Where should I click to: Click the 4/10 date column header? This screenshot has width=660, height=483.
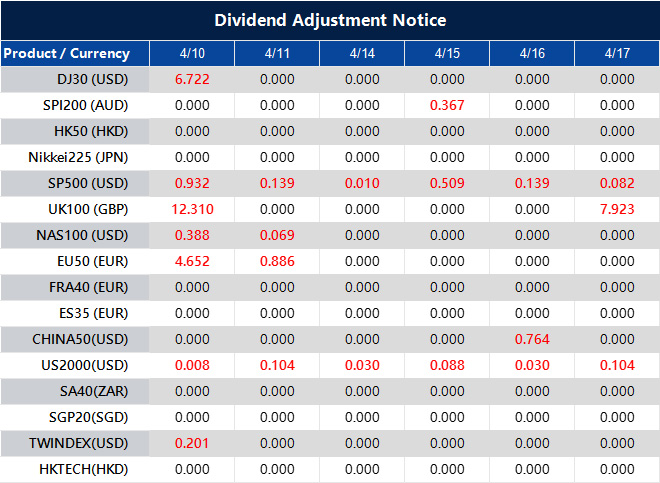192,53
